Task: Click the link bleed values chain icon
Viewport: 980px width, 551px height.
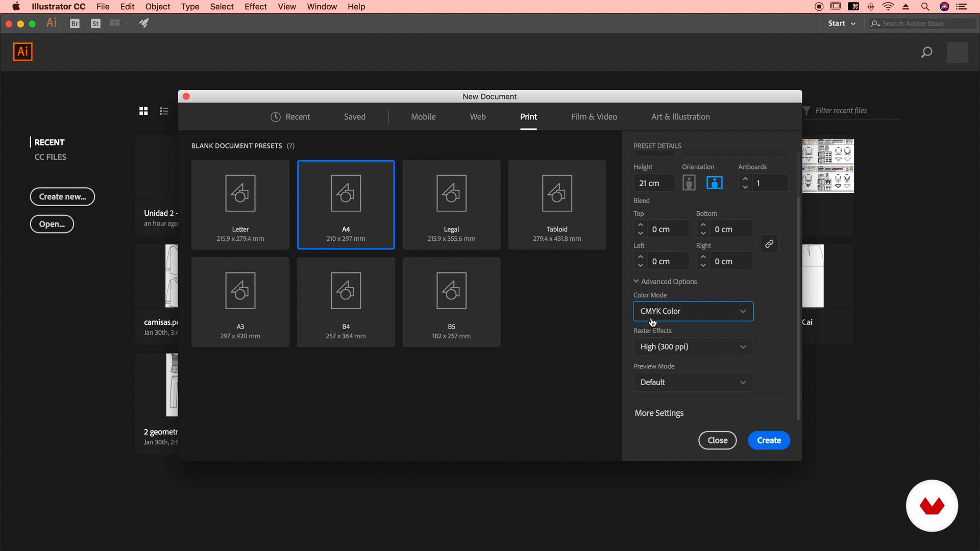Action: coord(769,244)
